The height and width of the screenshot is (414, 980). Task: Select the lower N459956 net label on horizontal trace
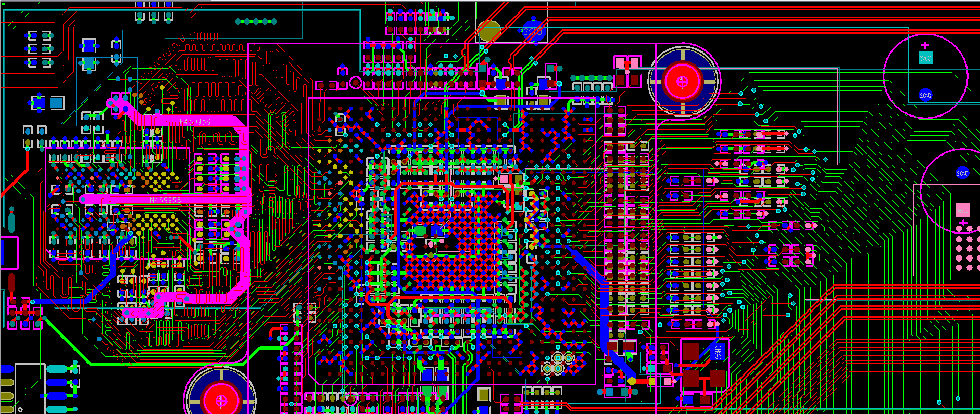click(166, 200)
